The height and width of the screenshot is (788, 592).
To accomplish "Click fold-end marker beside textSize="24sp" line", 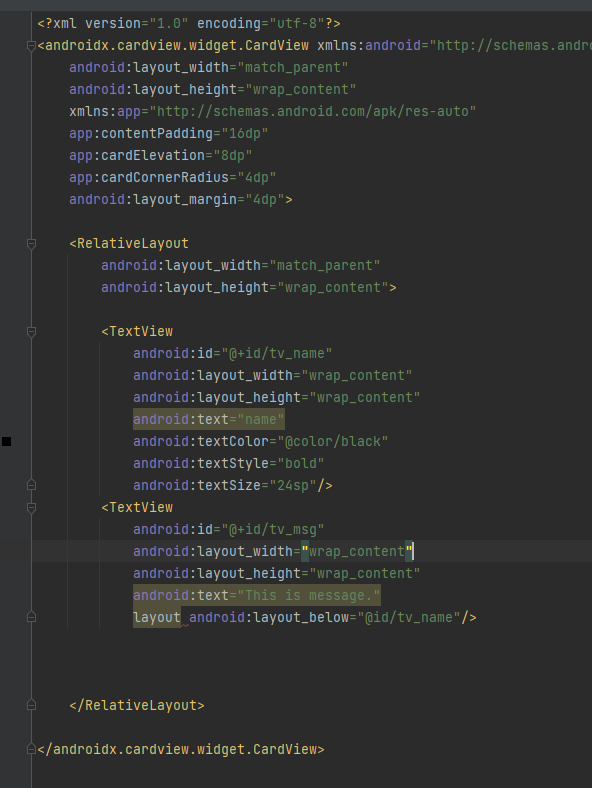I will pos(31,485).
